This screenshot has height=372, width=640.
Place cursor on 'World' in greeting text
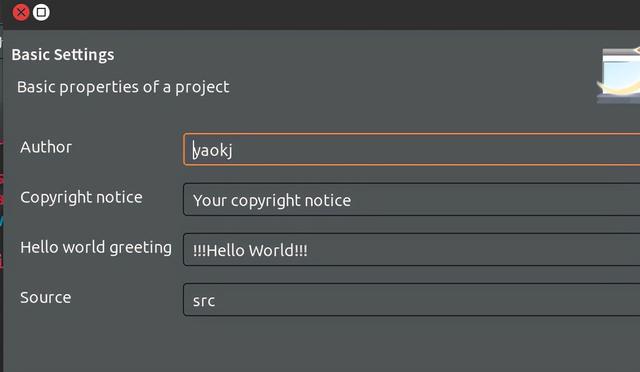coord(271,250)
